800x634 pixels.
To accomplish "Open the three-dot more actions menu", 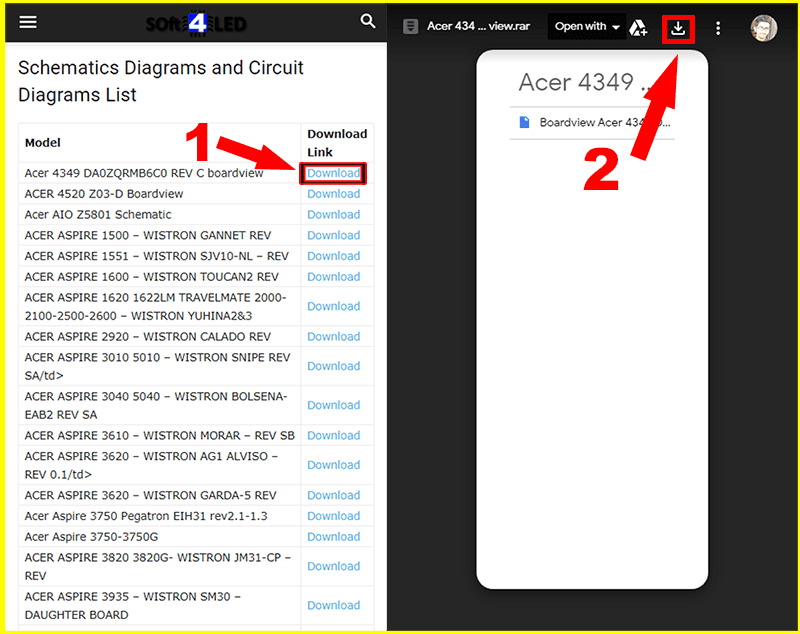I will click(x=718, y=28).
